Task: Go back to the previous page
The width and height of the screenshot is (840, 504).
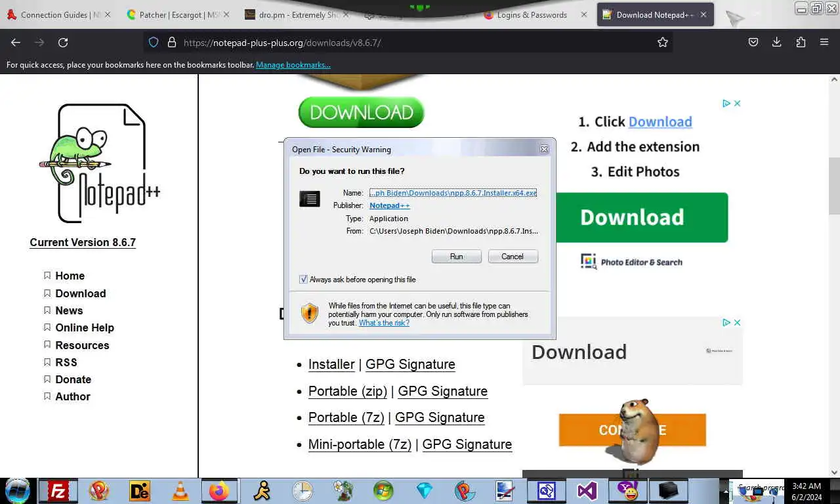Action: [16, 42]
